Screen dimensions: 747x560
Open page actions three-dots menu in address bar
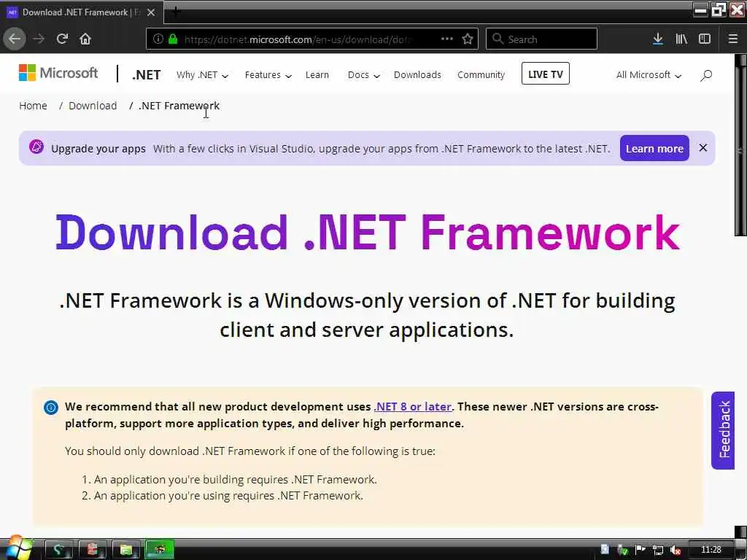447,39
